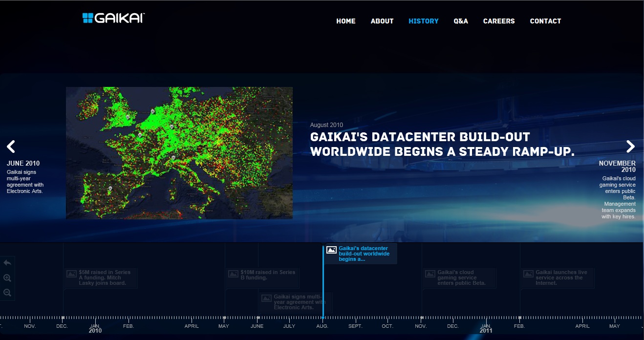Zoom in on the timeline
Image resolution: width=644 pixels, height=340 pixels.
pos(7,278)
